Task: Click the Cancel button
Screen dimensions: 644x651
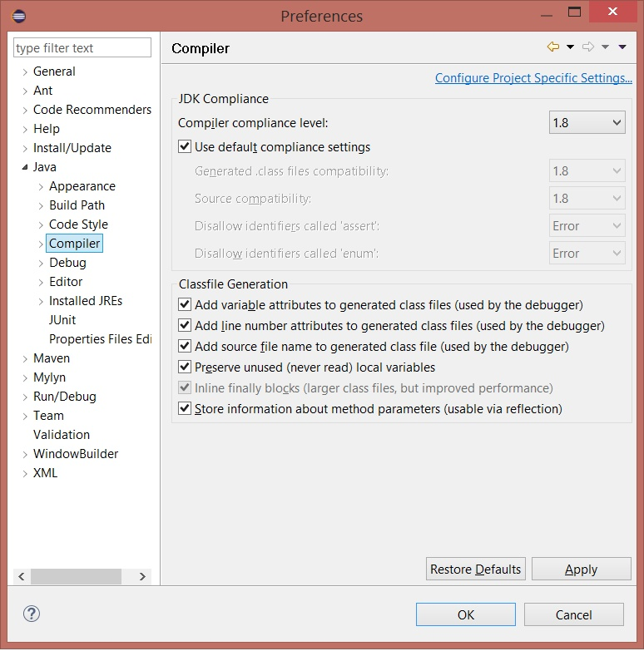Action: click(574, 614)
